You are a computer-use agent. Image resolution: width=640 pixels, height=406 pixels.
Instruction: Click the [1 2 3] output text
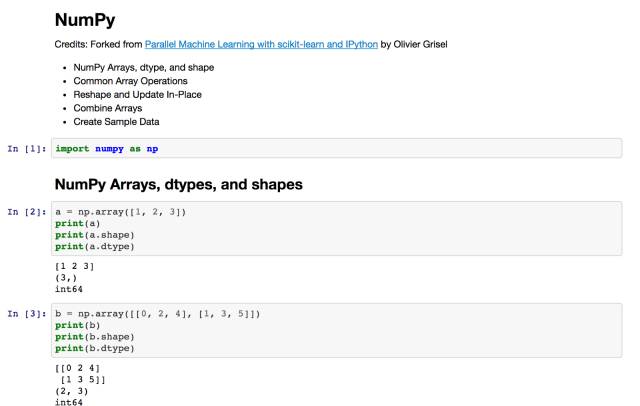coord(75,268)
